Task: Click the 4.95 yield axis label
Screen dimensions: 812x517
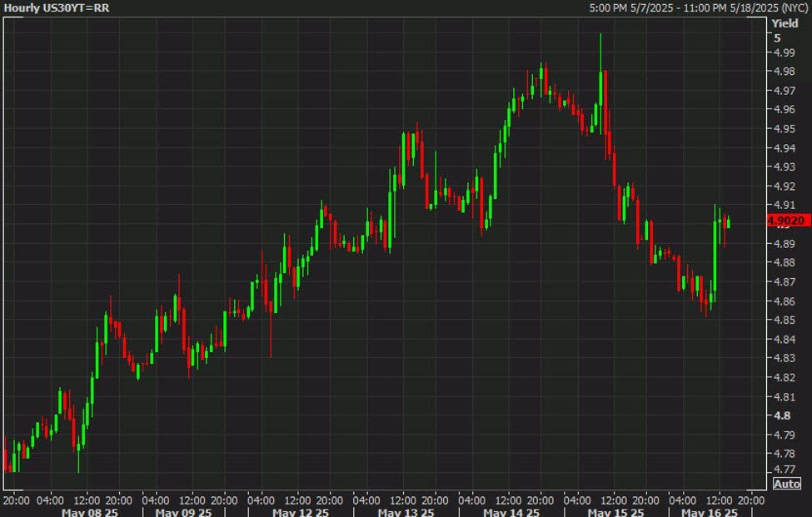Action: [782, 129]
